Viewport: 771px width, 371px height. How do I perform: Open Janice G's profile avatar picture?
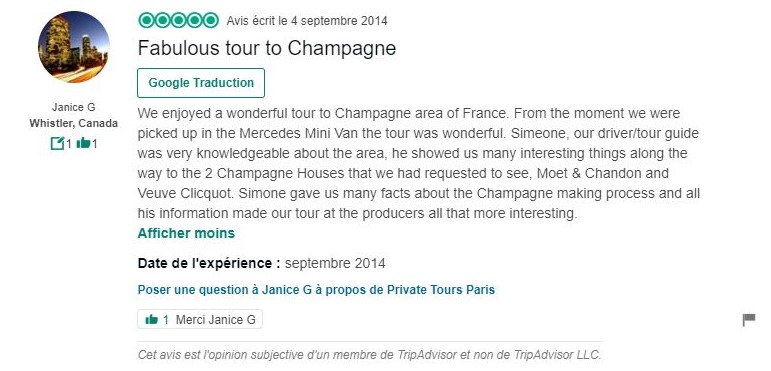(74, 47)
